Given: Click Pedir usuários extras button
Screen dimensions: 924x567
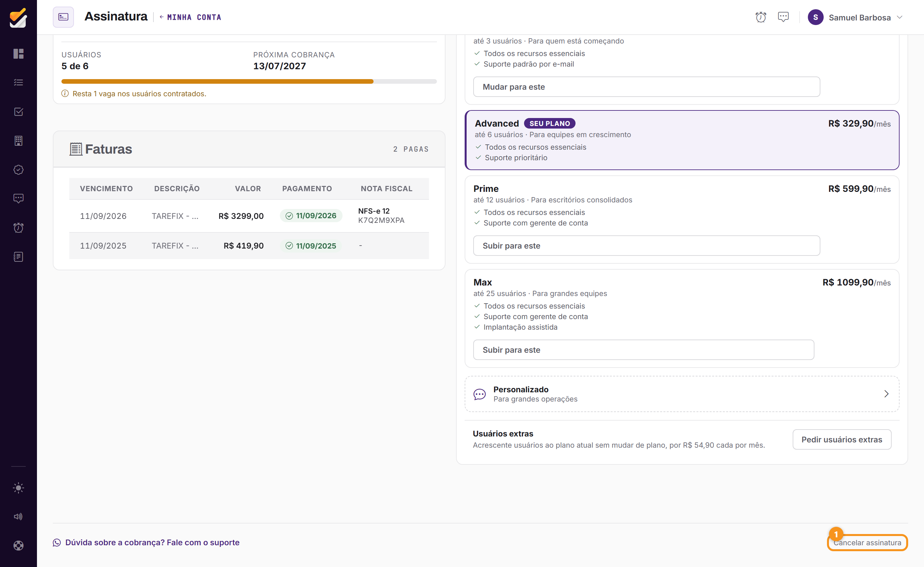Looking at the screenshot, I should [x=842, y=439].
